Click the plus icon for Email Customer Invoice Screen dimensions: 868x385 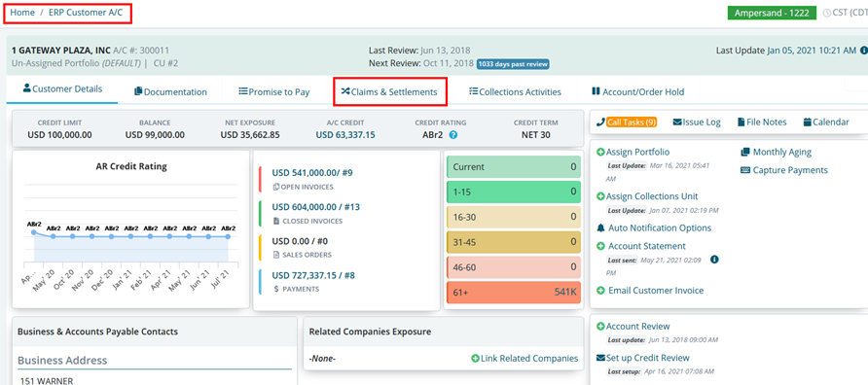(x=600, y=291)
